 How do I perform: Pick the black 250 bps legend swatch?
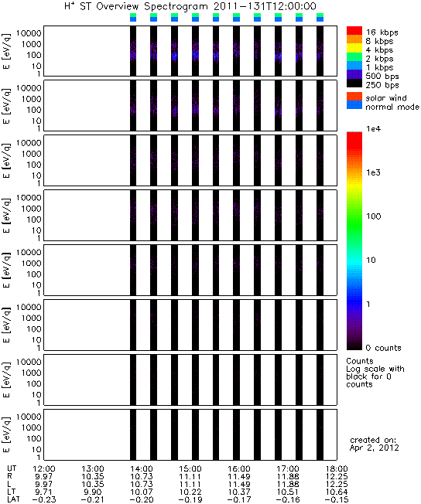(354, 83)
